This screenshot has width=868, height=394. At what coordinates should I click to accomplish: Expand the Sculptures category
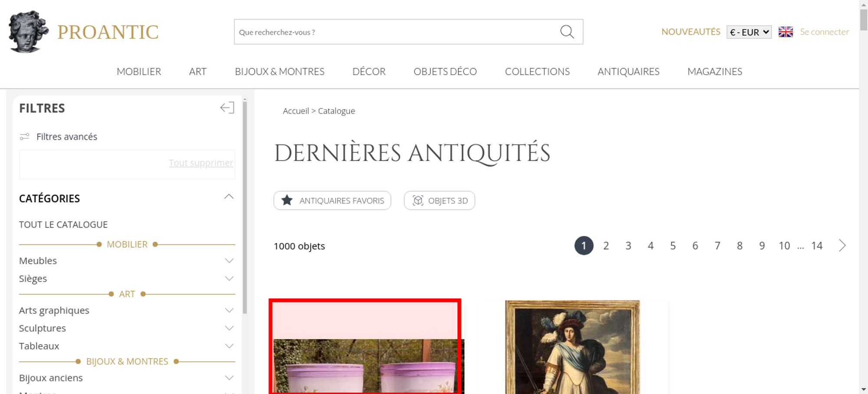point(229,328)
